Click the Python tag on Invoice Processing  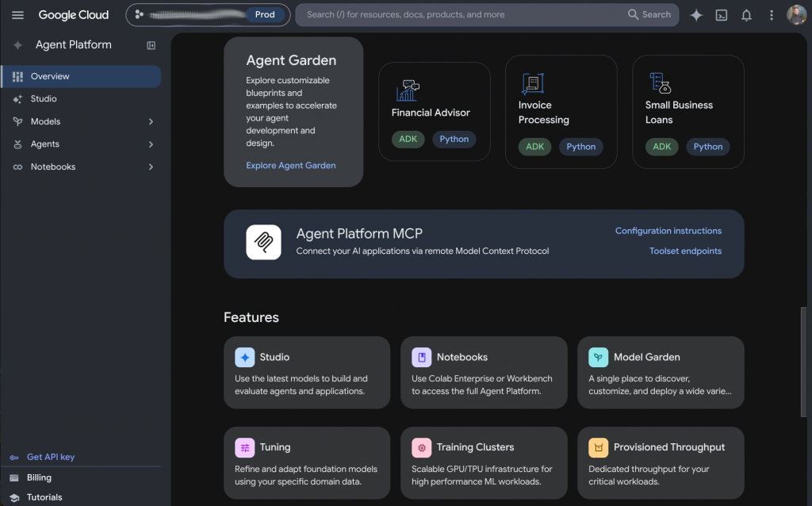581,147
